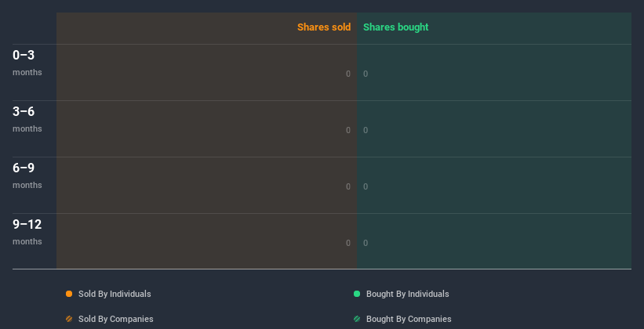Click the Bought By Individuals legend label
The image size is (644, 329).
coord(407,294)
